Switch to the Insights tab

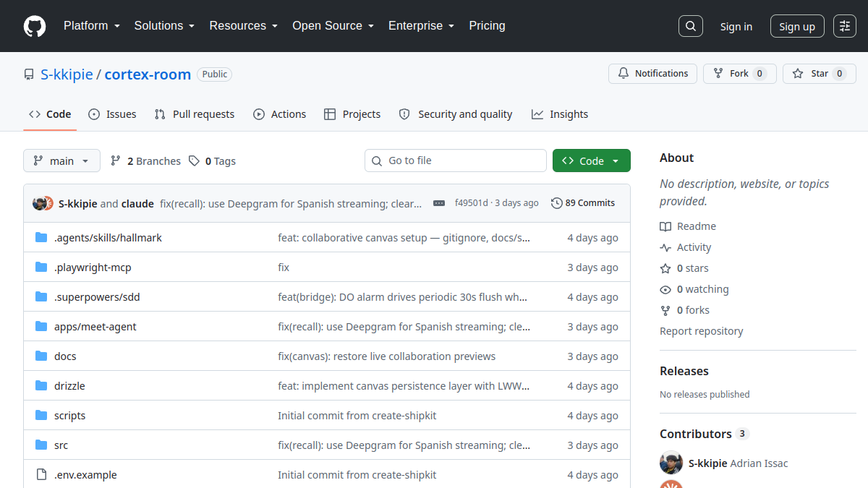pyautogui.click(x=560, y=114)
